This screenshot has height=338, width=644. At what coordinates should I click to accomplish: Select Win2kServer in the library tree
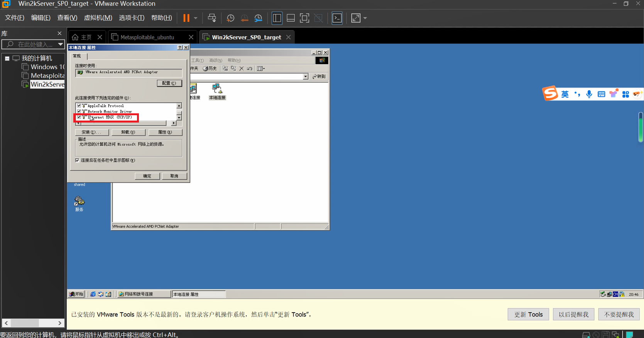click(x=44, y=84)
